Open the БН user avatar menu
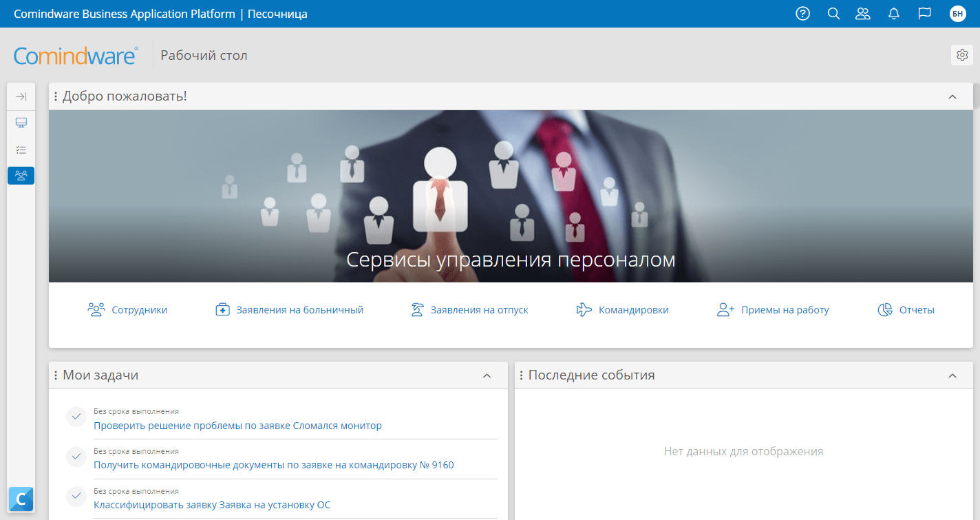 (957, 14)
